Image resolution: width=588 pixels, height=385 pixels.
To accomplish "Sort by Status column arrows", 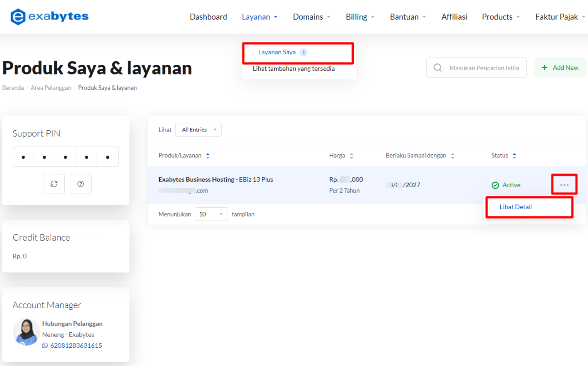I will pos(514,156).
